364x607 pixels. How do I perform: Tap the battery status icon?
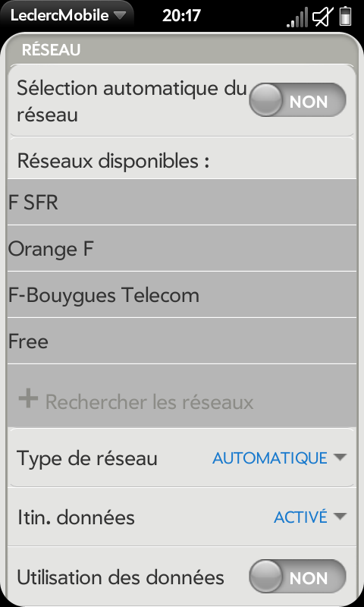(345, 17)
